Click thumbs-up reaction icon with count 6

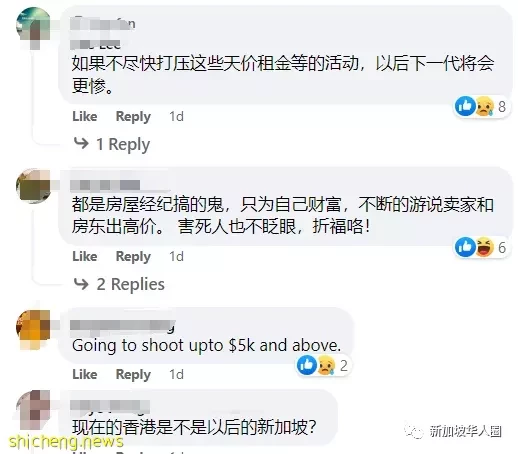click(465, 247)
